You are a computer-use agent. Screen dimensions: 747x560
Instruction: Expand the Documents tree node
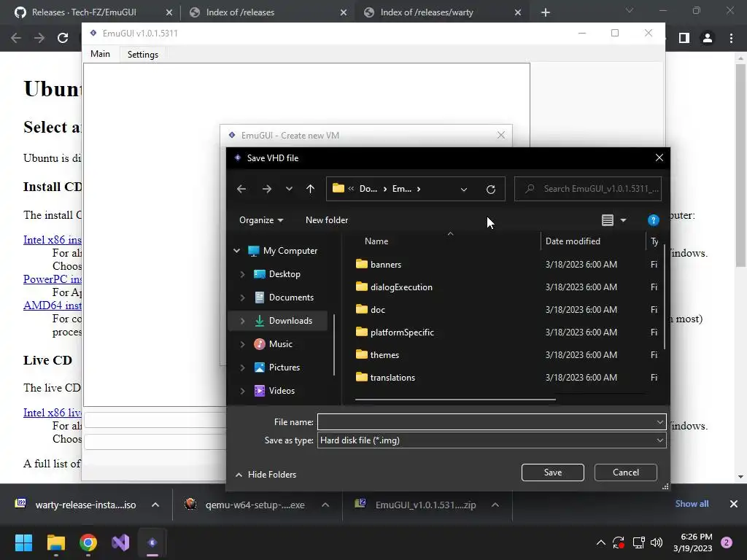pos(242,297)
